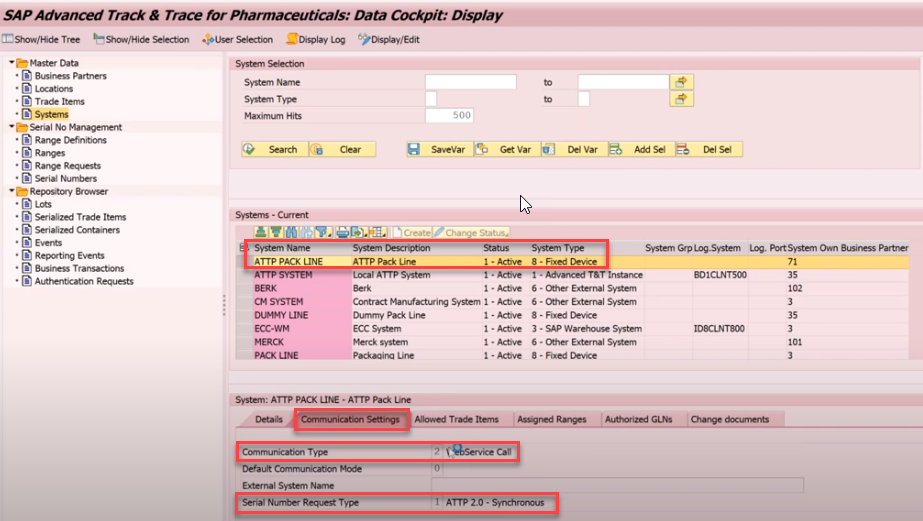Click the Maximum Hits field
Viewport: 923px width, 521px height.
(449, 115)
